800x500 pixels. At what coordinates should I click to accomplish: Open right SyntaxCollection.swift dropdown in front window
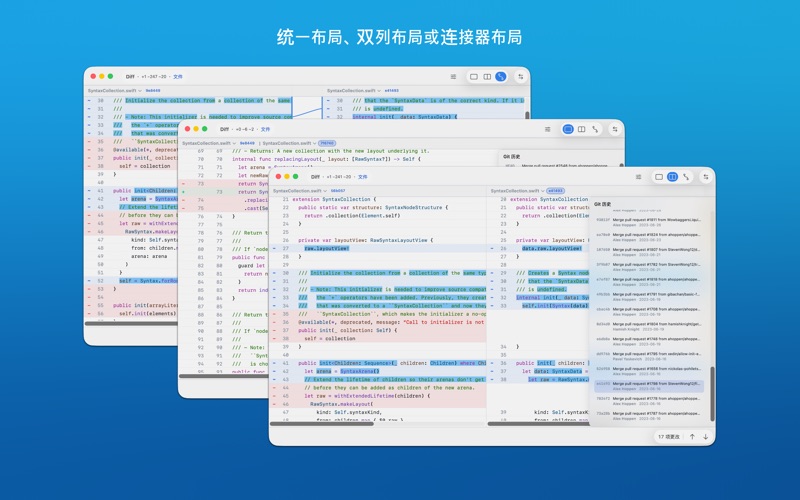pos(518,191)
